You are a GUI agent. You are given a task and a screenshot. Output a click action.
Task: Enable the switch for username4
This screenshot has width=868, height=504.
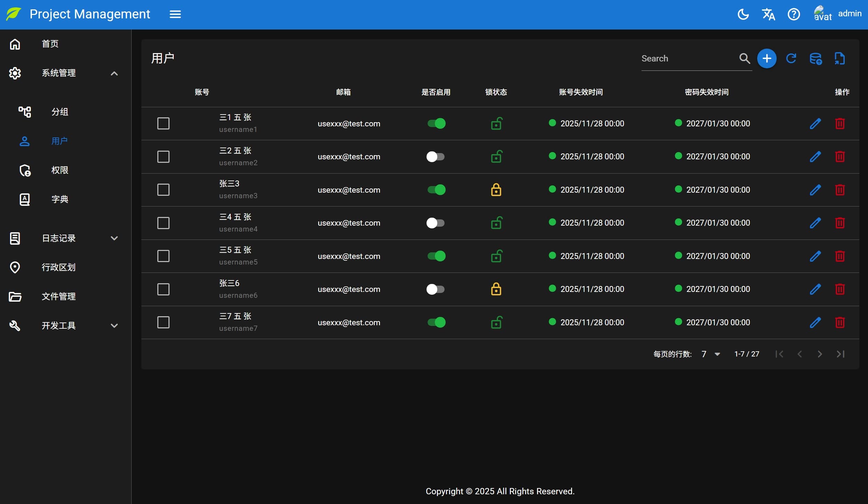pos(436,223)
